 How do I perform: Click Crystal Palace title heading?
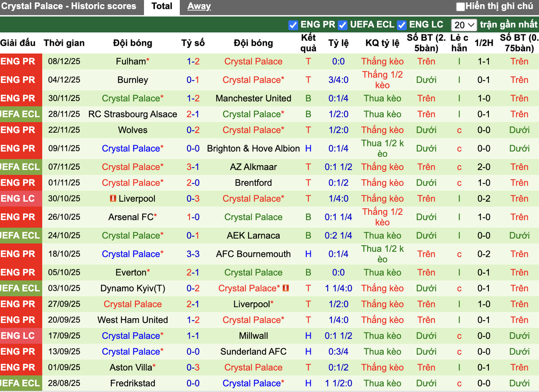[x=68, y=6]
